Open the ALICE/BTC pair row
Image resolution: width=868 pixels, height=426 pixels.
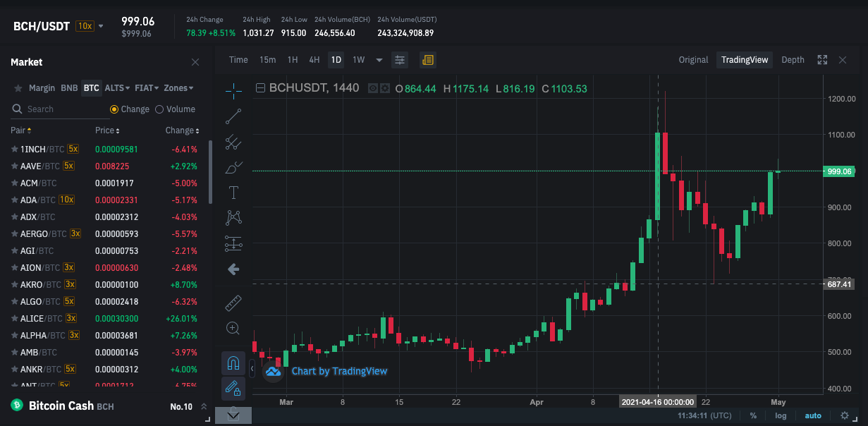106,319
